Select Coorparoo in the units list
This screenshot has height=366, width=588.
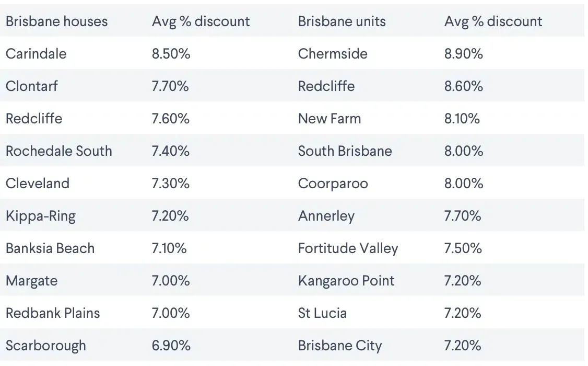333,184
